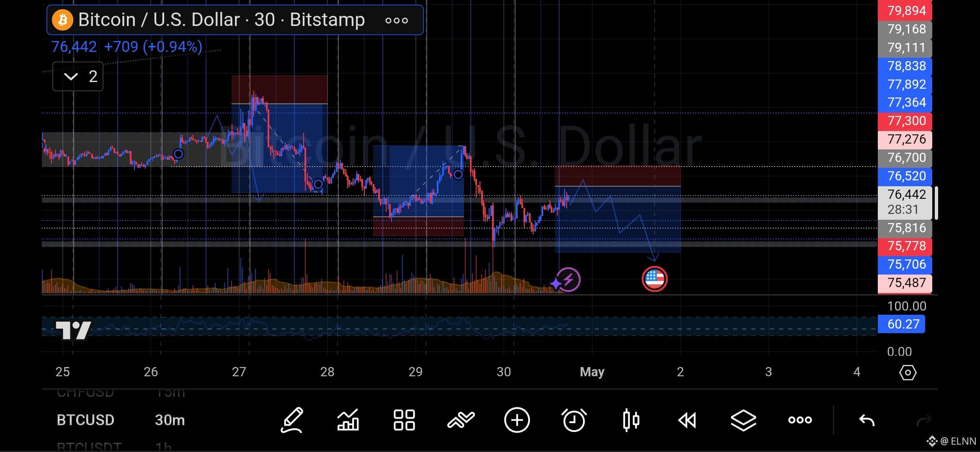This screenshot has height=452, width=980.
Task: Start bar replay with the rewind icon
Action: click(x=687, y=420)
